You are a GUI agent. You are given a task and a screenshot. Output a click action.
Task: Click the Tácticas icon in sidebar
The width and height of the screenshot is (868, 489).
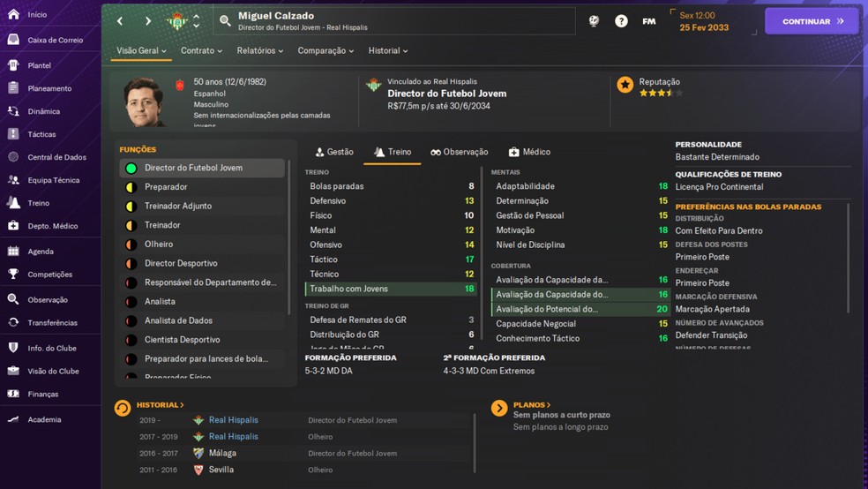(x=13, y=134)
